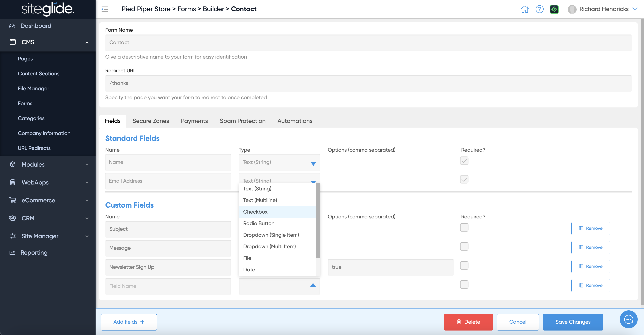Switch to the Spam Protection tab
Viewport: 644px width, 335px height.
click(x=242, y=121)
